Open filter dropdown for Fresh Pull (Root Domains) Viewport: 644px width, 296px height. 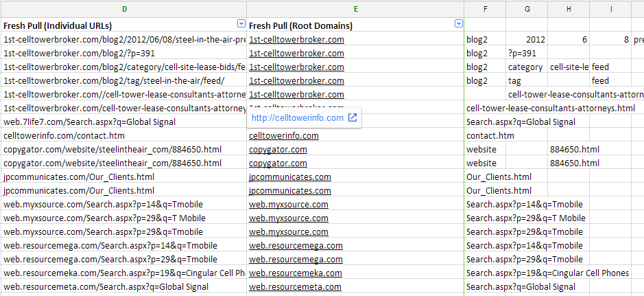459,24
